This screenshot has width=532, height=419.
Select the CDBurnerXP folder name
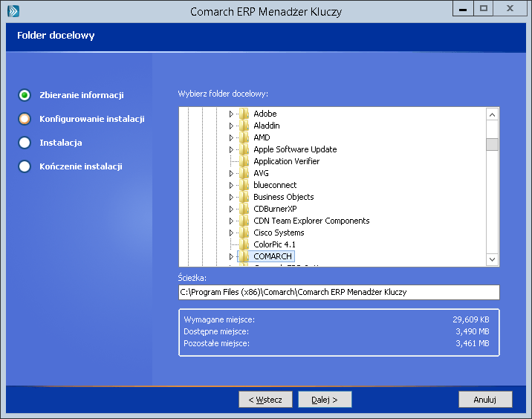tap(275, 209)
